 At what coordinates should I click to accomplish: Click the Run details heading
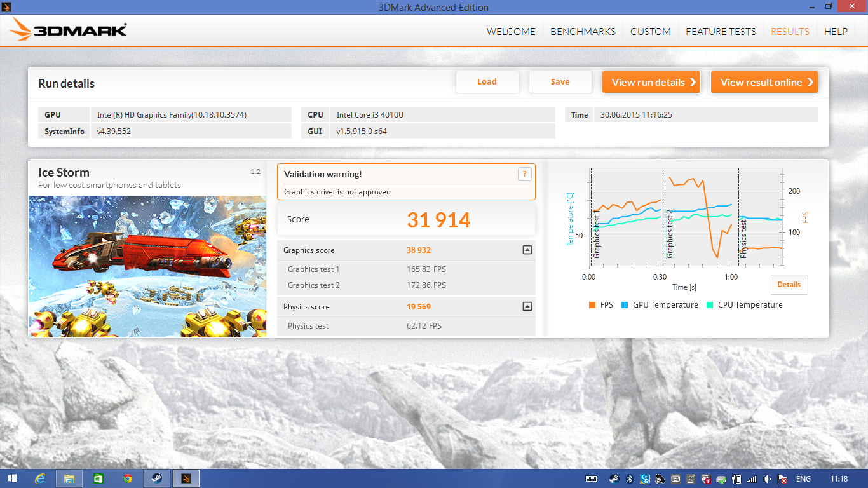(x=66, y=83)
